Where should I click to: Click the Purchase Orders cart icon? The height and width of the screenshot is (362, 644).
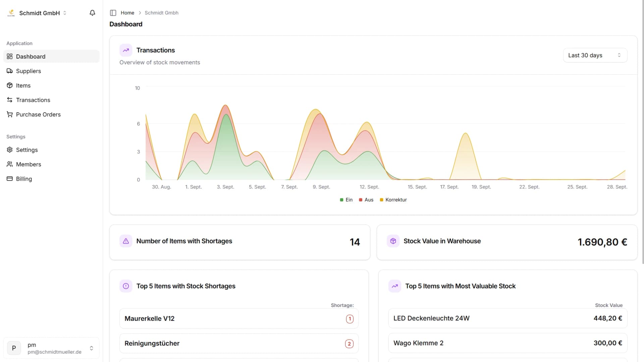coord(10,114)
